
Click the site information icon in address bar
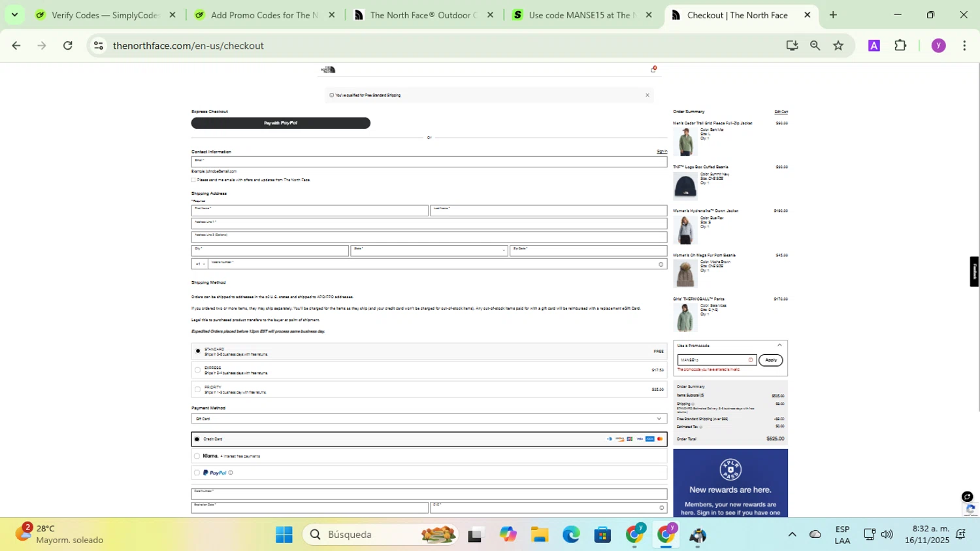point(99,46)
